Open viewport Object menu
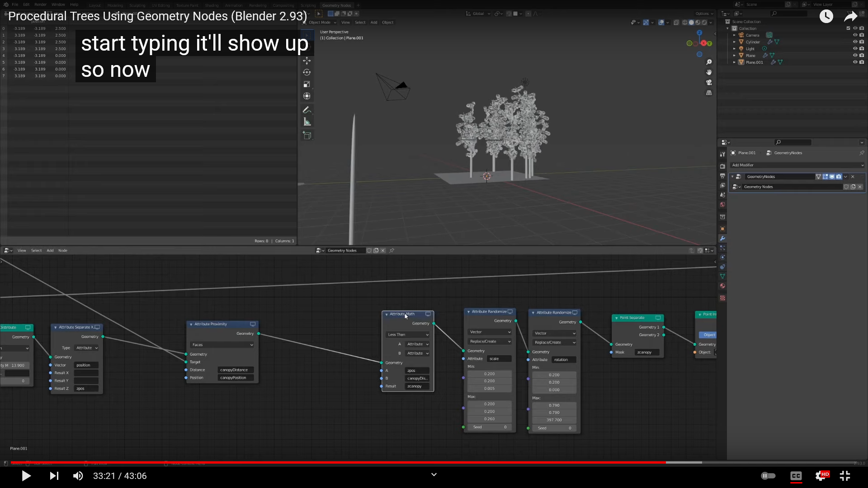The width and height of the screenshot is (868, 488). coord(387,22)
